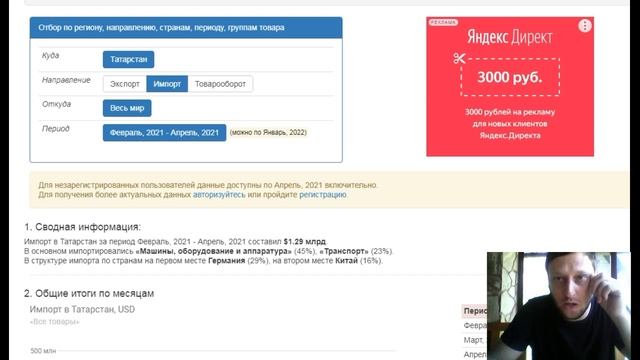Click the text «Транспорт»
The image size is (640, 360).
(344, 251)
